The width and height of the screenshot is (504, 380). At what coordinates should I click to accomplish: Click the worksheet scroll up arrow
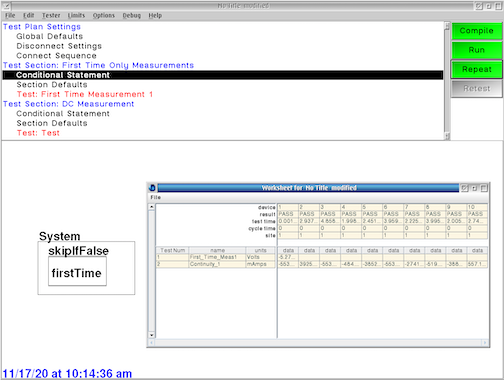pyautogui.click(x=152, y=207)
